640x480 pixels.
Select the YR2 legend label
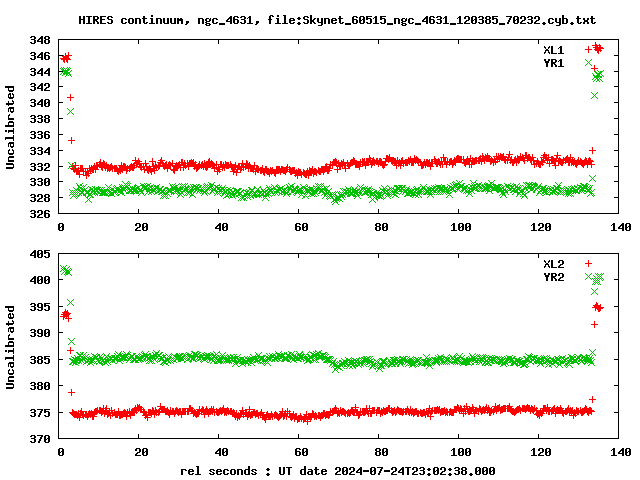(553, 277)
